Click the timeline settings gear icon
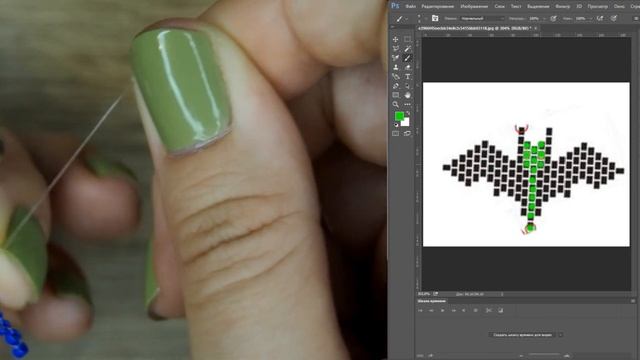Viewport: 640px width, 360px height. pyautogui.click(x=476, y=311)
